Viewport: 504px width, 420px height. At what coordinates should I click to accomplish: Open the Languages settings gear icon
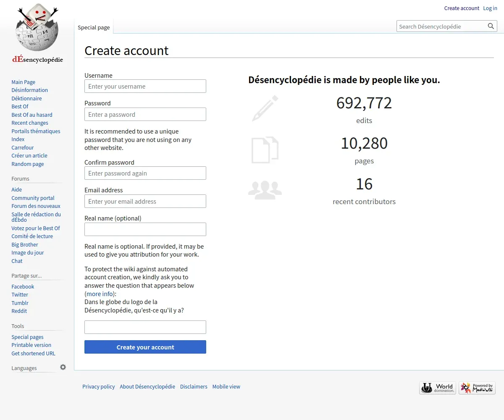pyautogui.click(x=63, y=367)
